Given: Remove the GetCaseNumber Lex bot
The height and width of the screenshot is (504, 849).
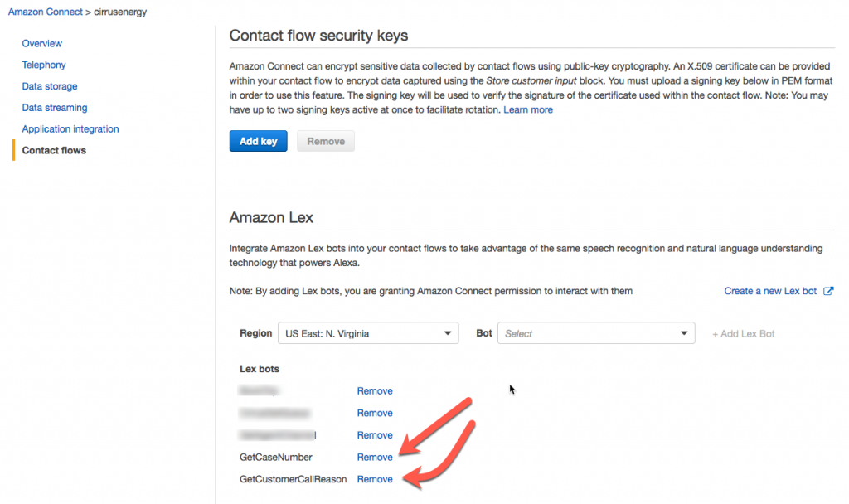Looking at the screenshot, I should pos(375,458).
